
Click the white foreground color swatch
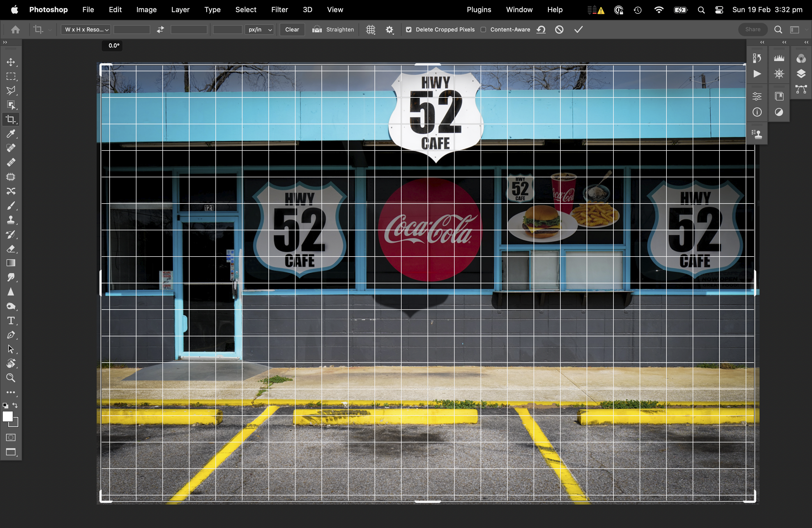click(7, 416)
